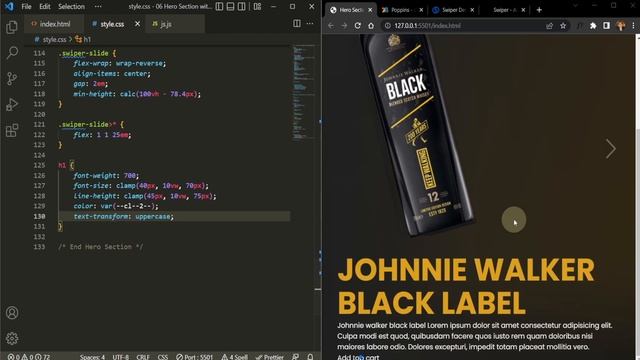
Task: Click the browser forward arrow
Action: click(344, 26)
